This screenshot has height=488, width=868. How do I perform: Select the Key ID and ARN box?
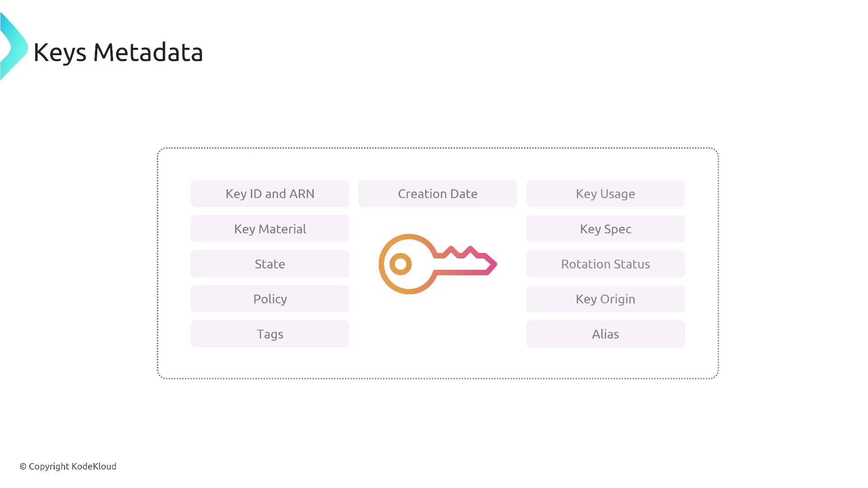pos(270,194)
